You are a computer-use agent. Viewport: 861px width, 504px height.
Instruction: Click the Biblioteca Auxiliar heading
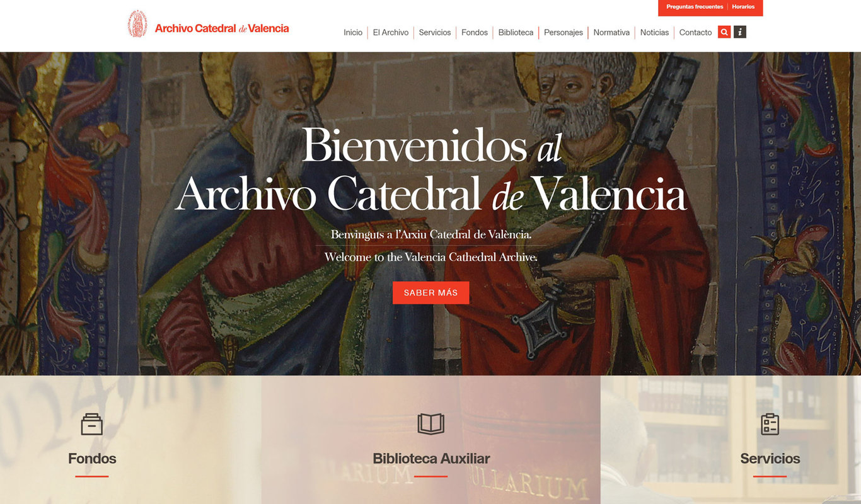click(x=431, y=459)
